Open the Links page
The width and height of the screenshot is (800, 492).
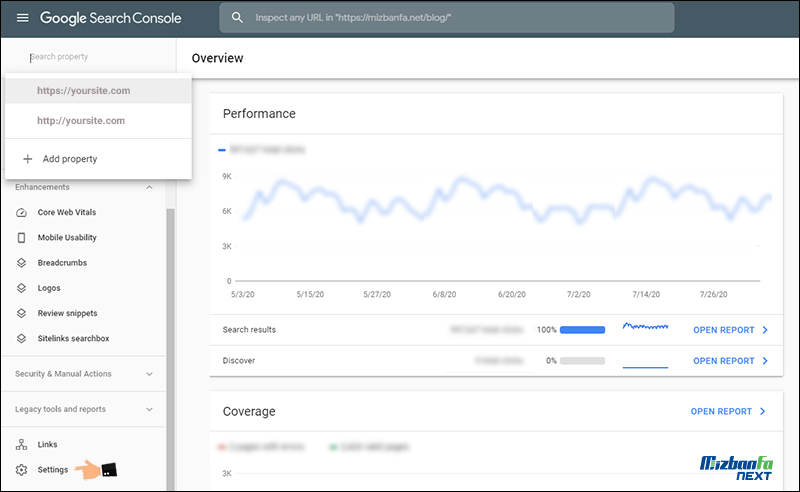pos(47,445)
